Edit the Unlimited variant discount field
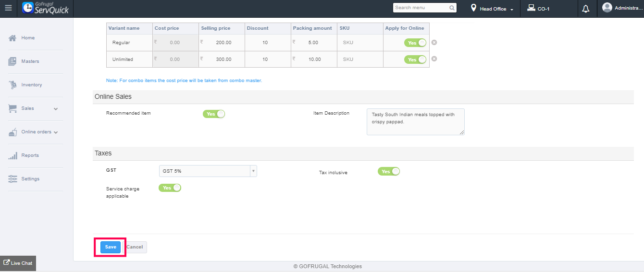This screenshot has height=272, width=644. 268,59
